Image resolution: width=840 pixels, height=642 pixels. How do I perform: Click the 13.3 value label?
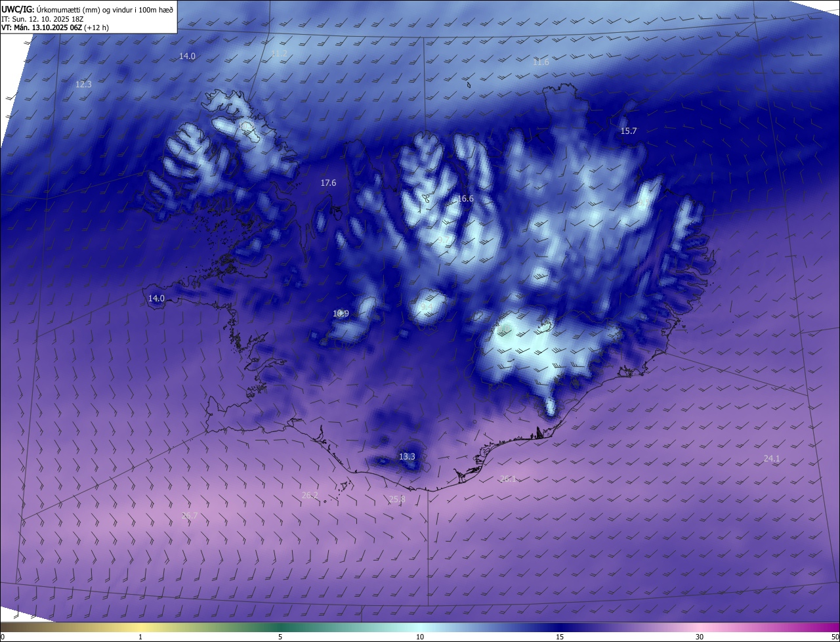407,456
